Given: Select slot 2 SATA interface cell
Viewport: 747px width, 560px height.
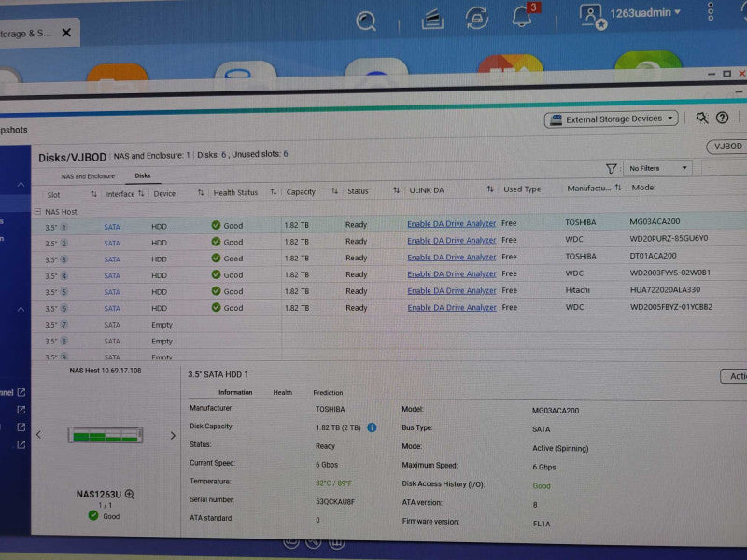Looking at the screenshot, I should coord(112,244).
